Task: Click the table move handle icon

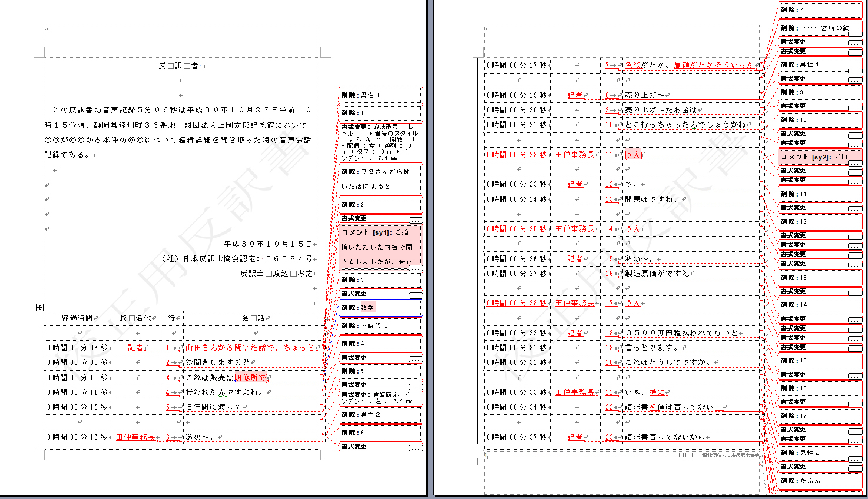Action: tap(39, 307)
